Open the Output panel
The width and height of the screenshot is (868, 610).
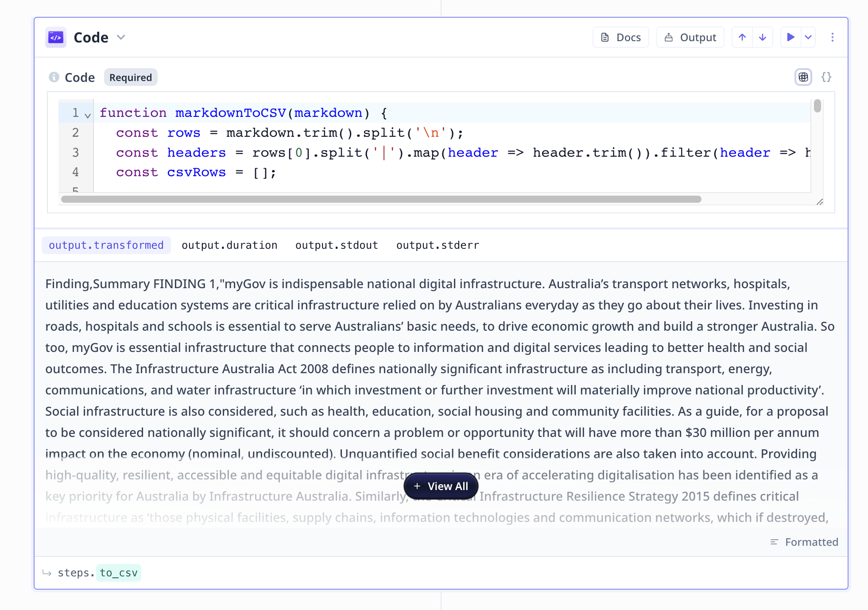[x=690, y=37]
